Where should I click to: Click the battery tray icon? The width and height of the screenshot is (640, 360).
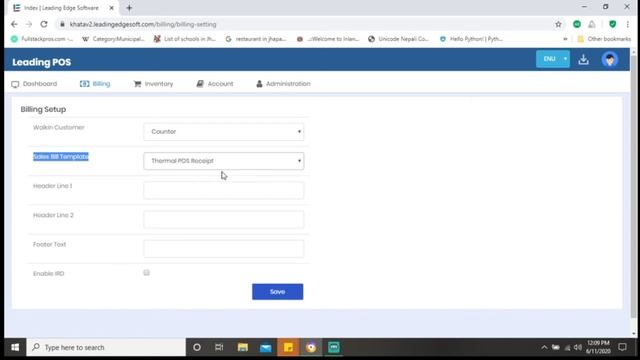(x=556, y=347)
